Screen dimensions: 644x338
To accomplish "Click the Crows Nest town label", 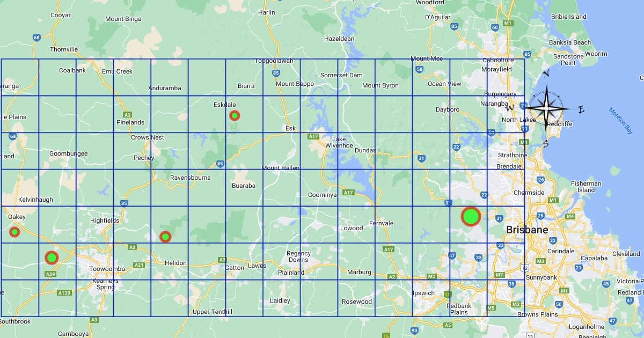I will pos(148,137).
